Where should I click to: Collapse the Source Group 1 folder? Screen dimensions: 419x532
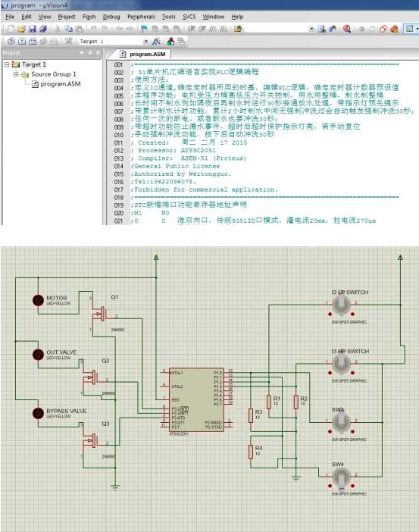click(16, 74)
